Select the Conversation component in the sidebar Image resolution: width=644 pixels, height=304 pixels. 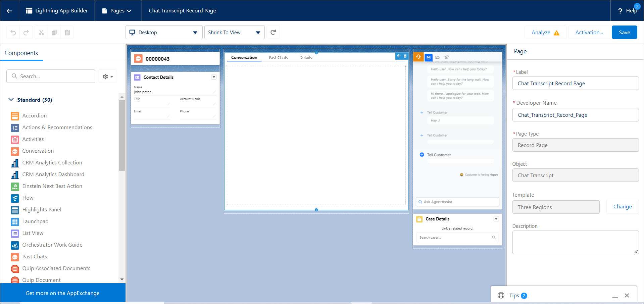point(38,151)
